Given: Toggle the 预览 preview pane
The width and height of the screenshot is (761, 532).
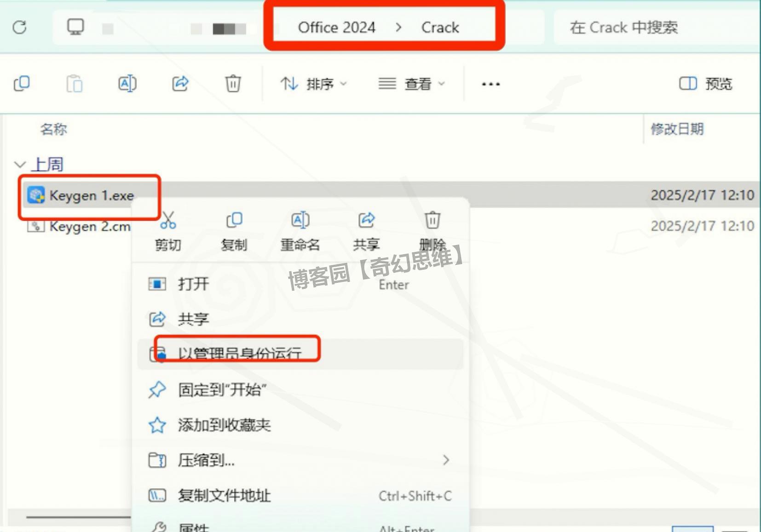Looking at the screenshot, I should coord(706,84).
